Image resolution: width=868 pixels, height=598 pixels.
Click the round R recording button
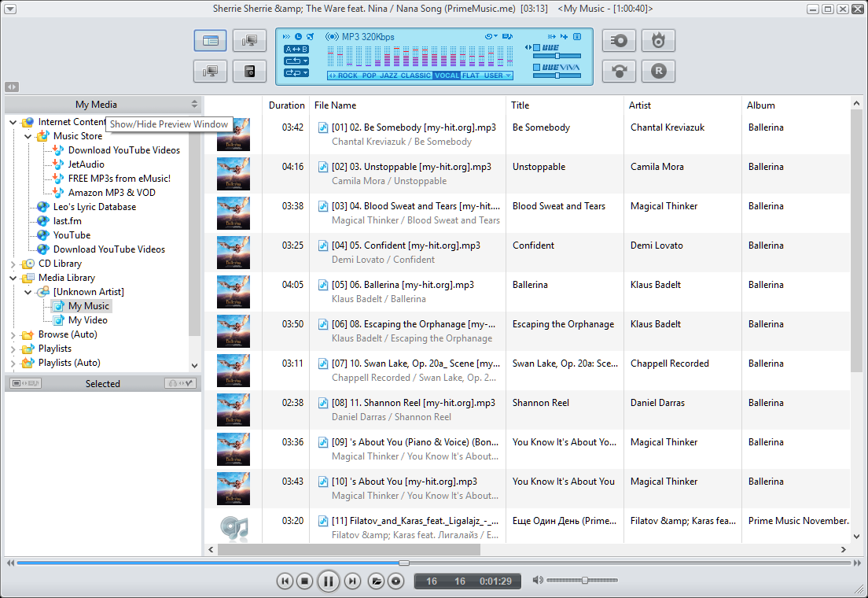click(x=658, y=71)
